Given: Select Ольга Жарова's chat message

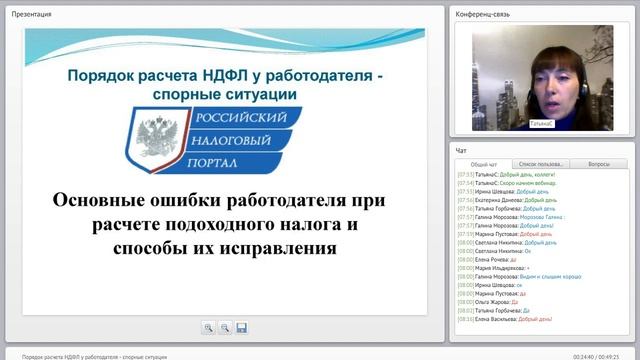Looking at the screenshot, I should pos(488,302).
